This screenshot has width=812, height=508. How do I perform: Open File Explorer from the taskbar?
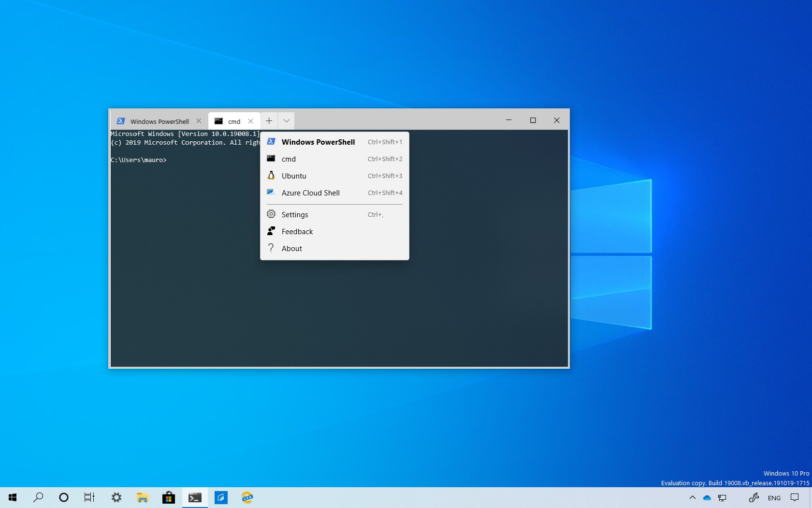point(142,497)
